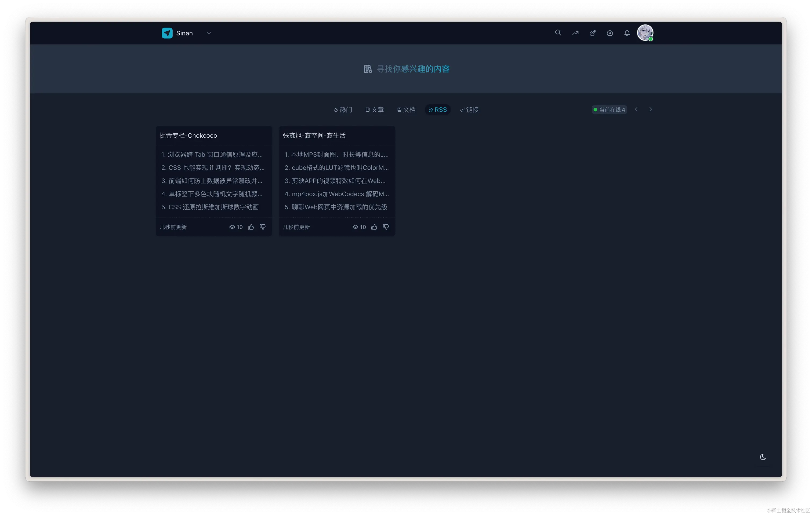This screenshot has width=812, height=515.
Task: Like the 张鑫旭-鑫空间-鑫生活 feed card
Action: 374,227
